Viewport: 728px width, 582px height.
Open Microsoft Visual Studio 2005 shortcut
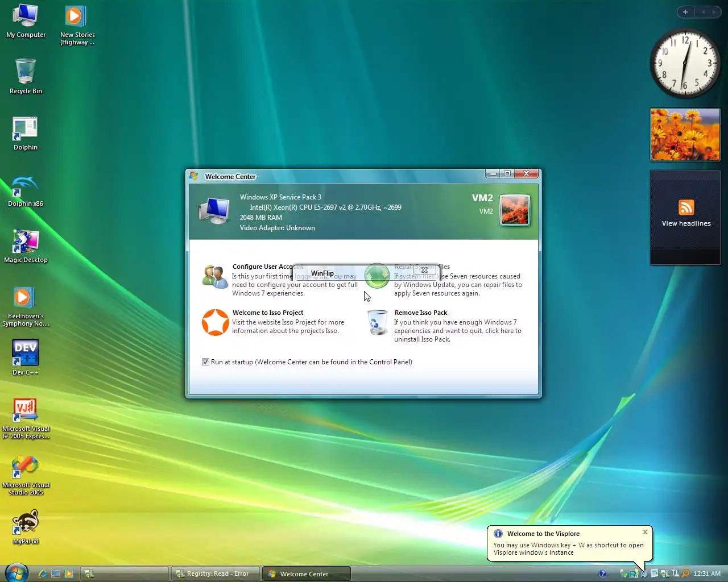pos(26,475)
